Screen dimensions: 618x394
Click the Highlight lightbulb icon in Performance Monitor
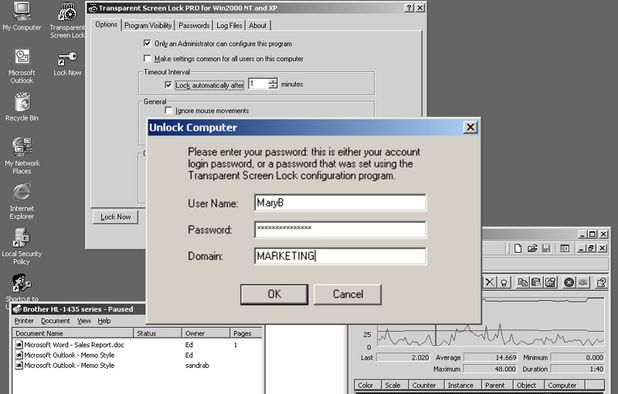[x=504, y=282]
